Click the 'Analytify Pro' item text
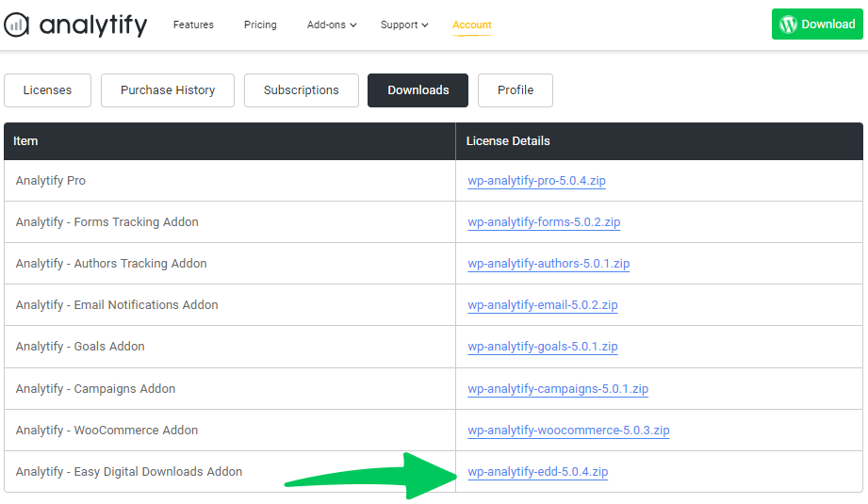 (x=50, y=180)
